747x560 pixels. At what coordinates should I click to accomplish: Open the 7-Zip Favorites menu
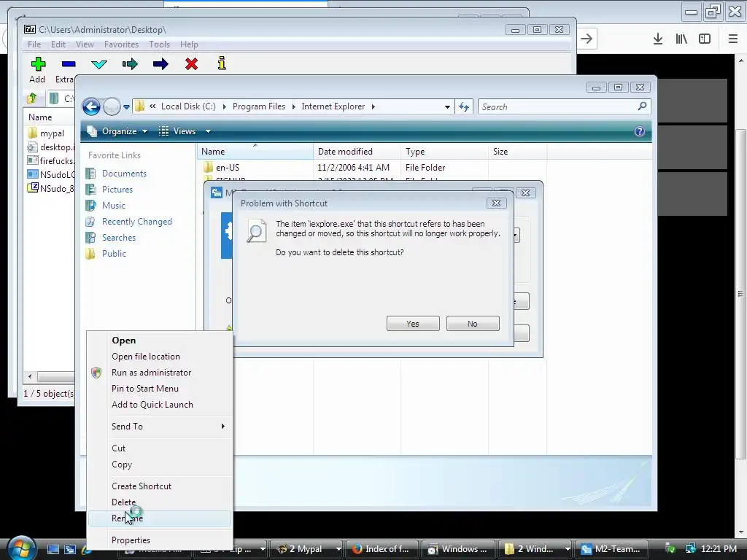point(122,44)
